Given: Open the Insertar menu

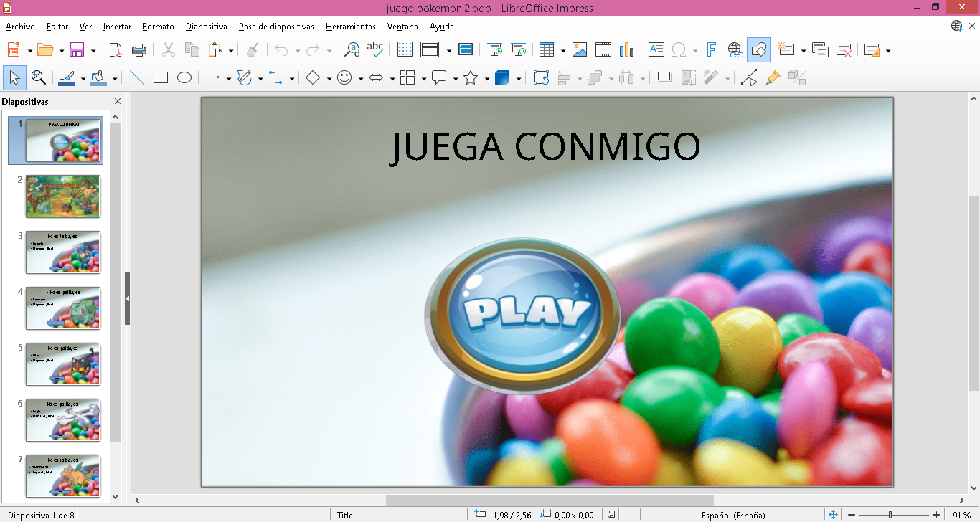Looking at the screenshot, I should pos(117,27).
